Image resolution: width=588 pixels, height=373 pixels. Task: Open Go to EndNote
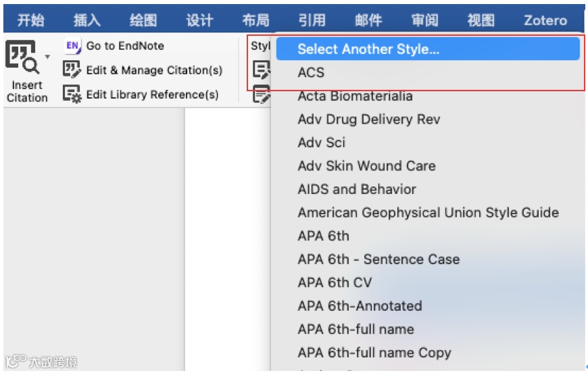pos(125,46)
